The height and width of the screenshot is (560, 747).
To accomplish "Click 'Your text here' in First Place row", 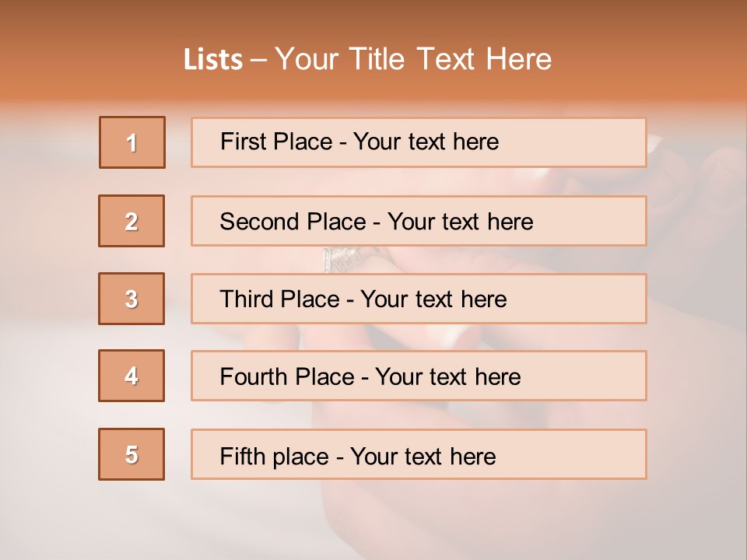I will coord(426,142).
